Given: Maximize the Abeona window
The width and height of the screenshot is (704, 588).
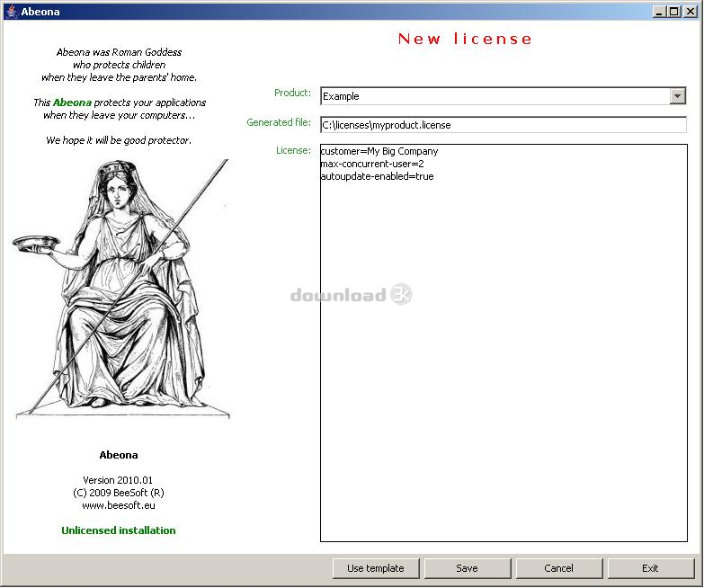Looking at the screenshot, I should 674,12.
